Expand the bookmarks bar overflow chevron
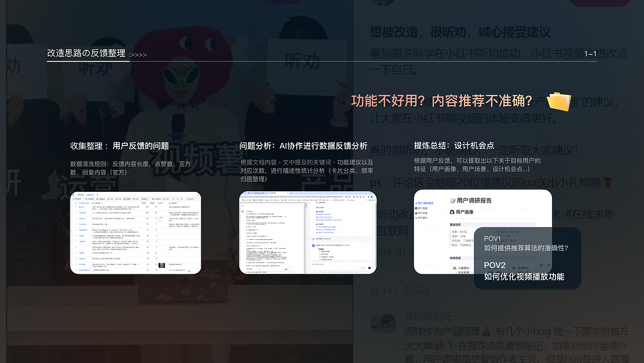Screen dimensions: 644x363 (365, 200)
